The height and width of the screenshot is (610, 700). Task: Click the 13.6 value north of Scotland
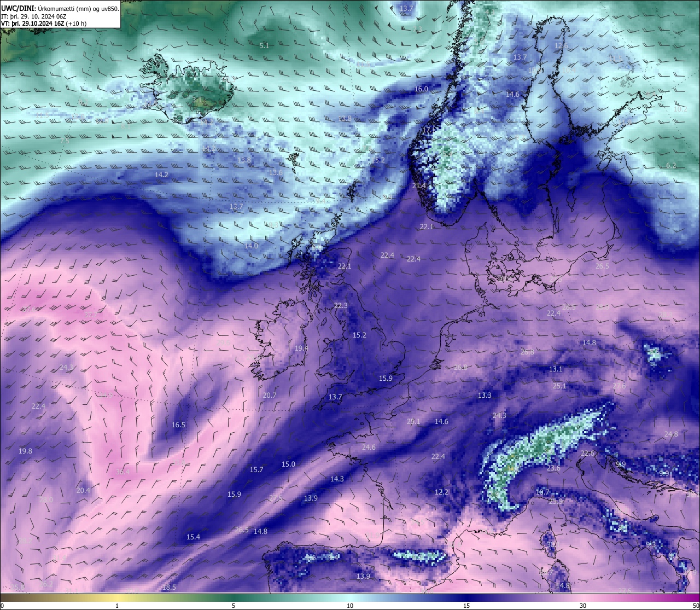(276, 173)
